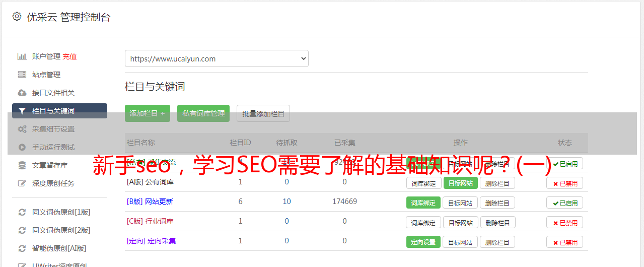Open 私有词库管理
This screenshot has width=644, height=267.
coord(203,113)
